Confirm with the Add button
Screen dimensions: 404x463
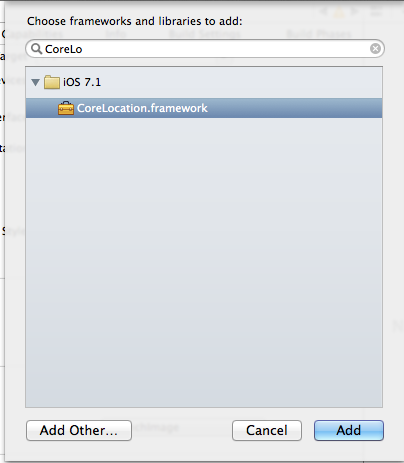tap(349, 430)
